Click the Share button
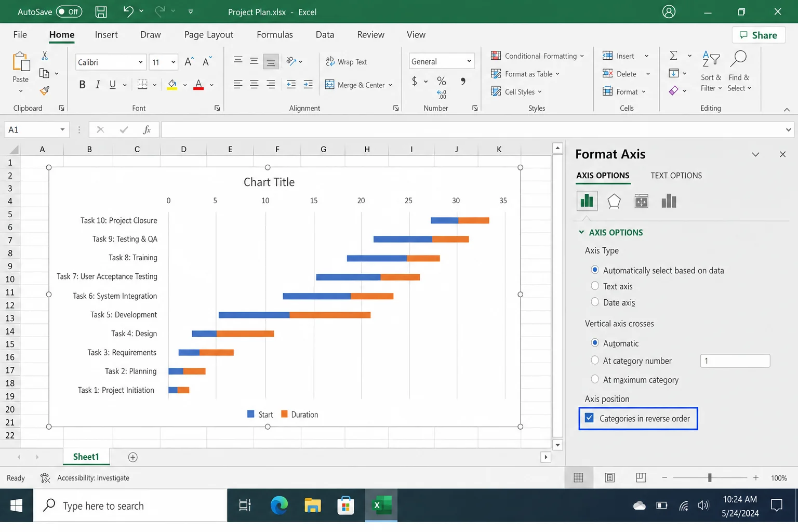 759,35
